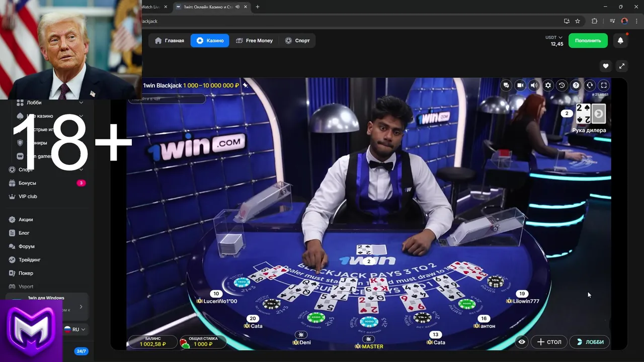This screenshot has height=362, width=644.
Task: Mute the game sound speaker icon
Action: [534, 85]
